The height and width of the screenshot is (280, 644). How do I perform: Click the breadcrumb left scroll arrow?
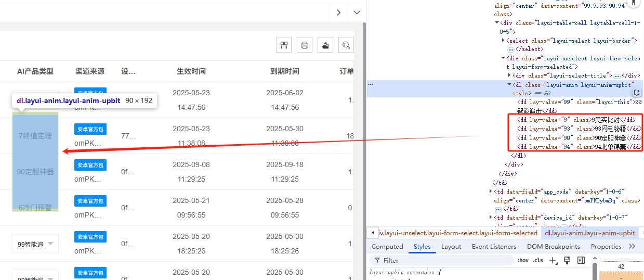(372, 233)
